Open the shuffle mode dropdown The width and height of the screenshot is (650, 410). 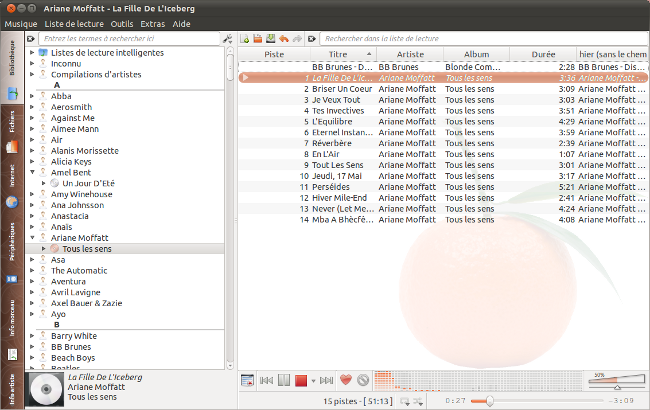418,401
